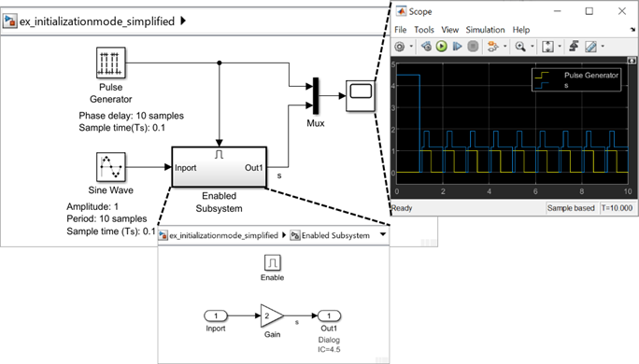Select the Gain block in subsystem

272,315
